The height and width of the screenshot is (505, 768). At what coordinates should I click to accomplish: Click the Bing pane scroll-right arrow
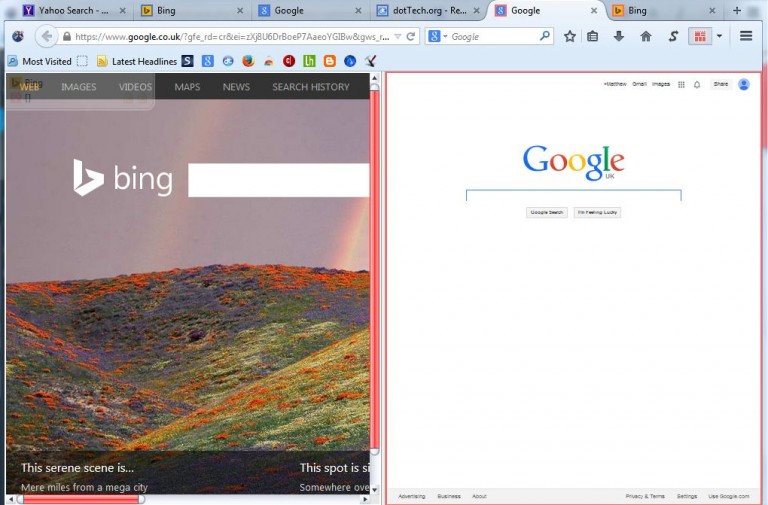(x=365, y=499)
